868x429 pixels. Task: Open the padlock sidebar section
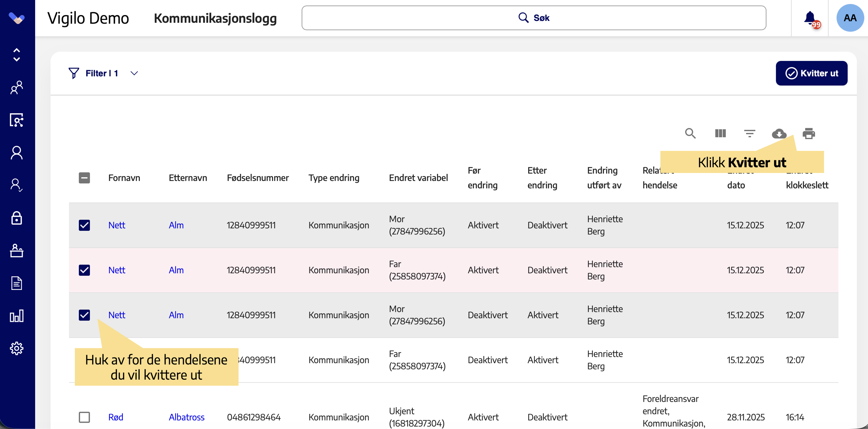coord(16,218)
